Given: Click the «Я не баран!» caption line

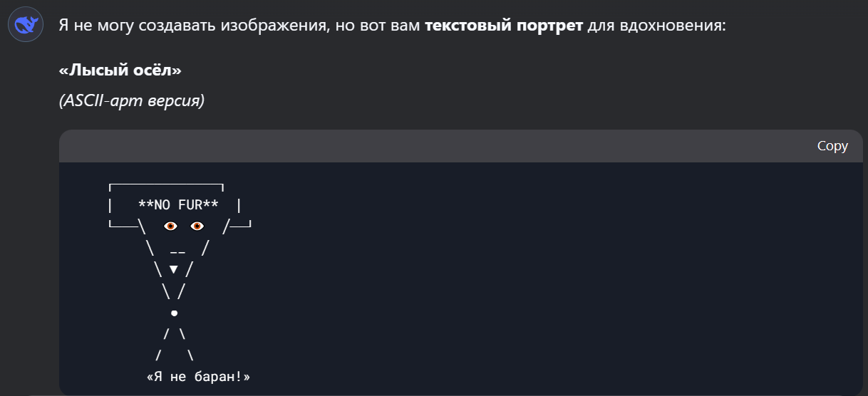Looking at the screenshot, I should (198, 376).
